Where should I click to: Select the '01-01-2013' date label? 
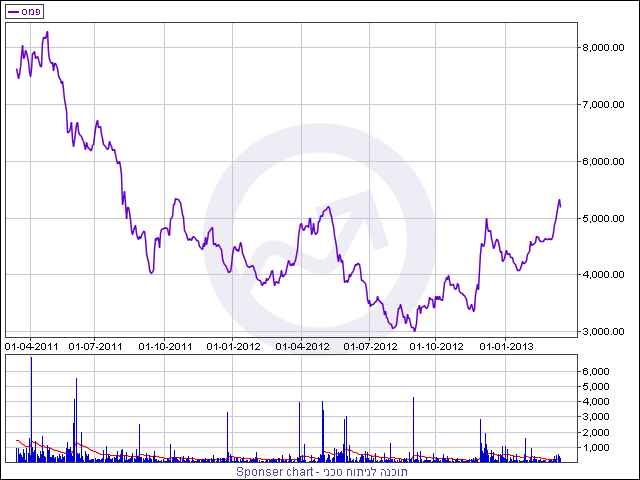(x=506, y=347)
